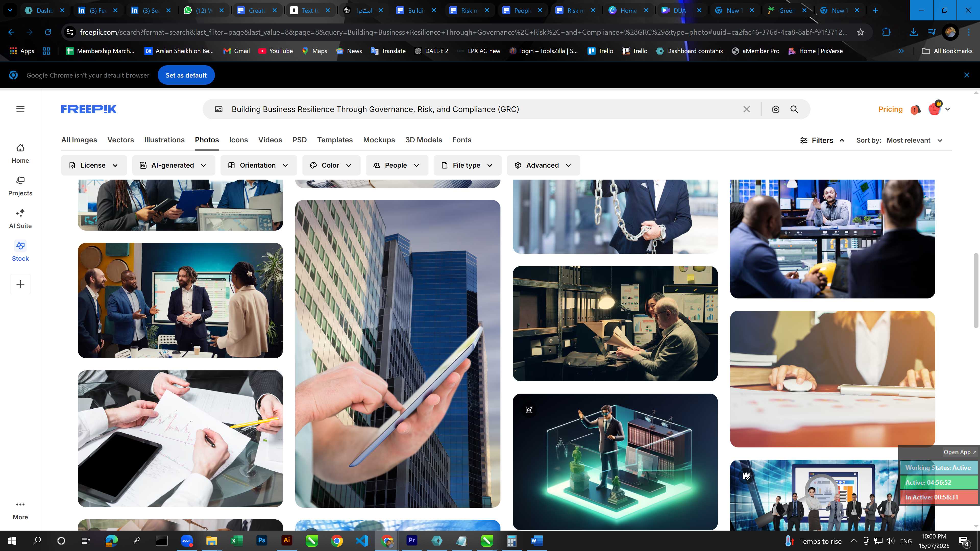Open Illustrator from the taskbar
Screen dimensions: 980x551
coord(287,540)
